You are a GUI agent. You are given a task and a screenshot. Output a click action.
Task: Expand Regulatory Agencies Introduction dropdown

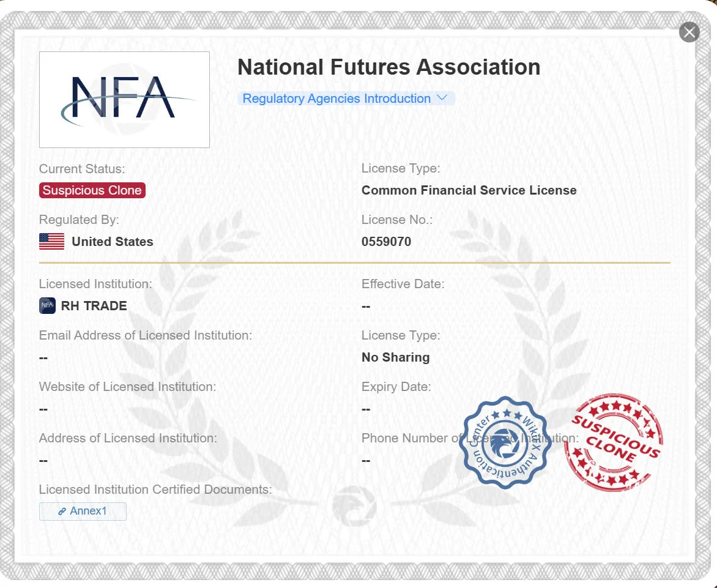pos(346,99)
